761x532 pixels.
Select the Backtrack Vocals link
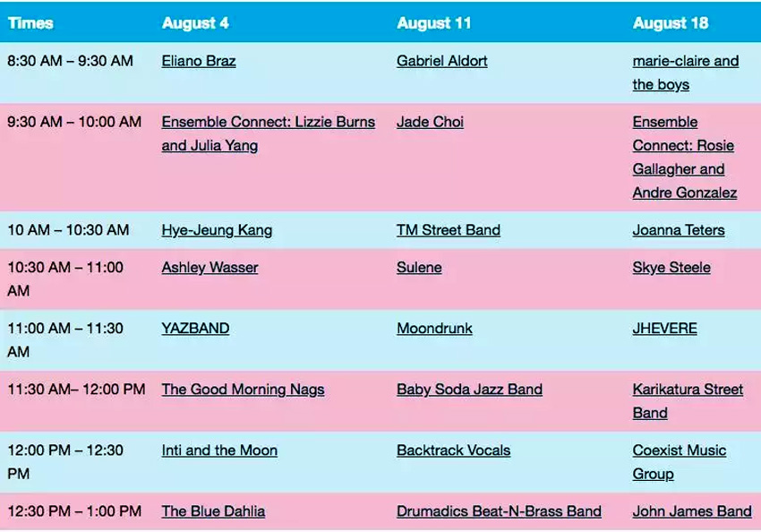pyautogui.click(x=453, y=450)
